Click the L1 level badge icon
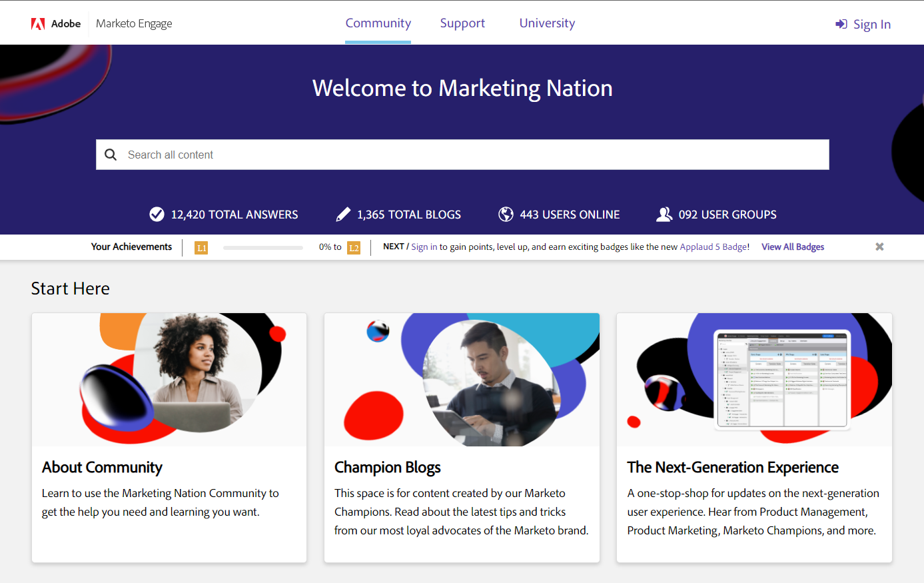This screenshot has width=924, height=583. click(x=201, y=248)
